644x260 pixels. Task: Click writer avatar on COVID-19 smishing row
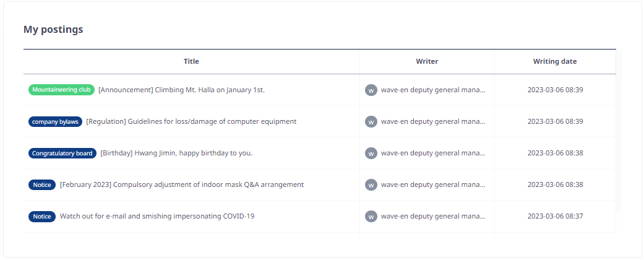371,217
